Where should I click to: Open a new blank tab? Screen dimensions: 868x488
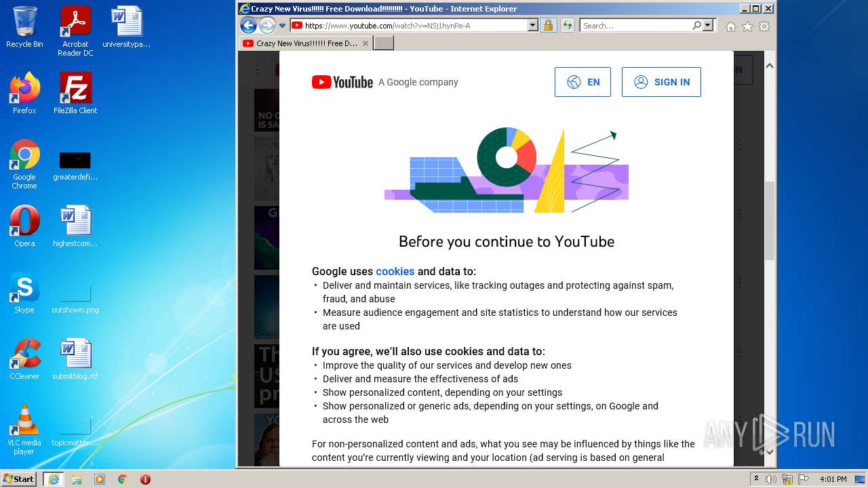(x=383, y=43)
